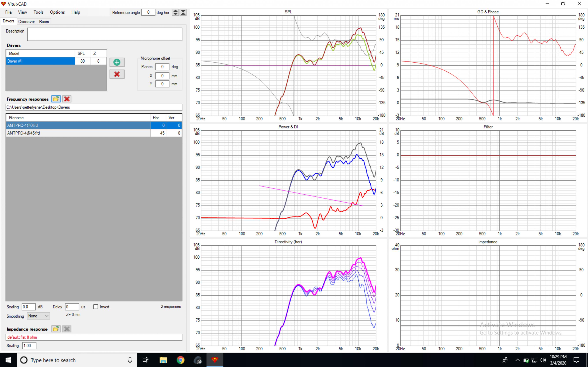Click Z value 8 for Driver #1

(x=98, y=61)
